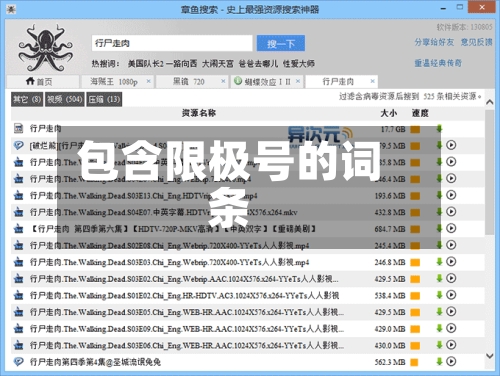Click the speed bar of 538.4 MB row

(415, 296)
